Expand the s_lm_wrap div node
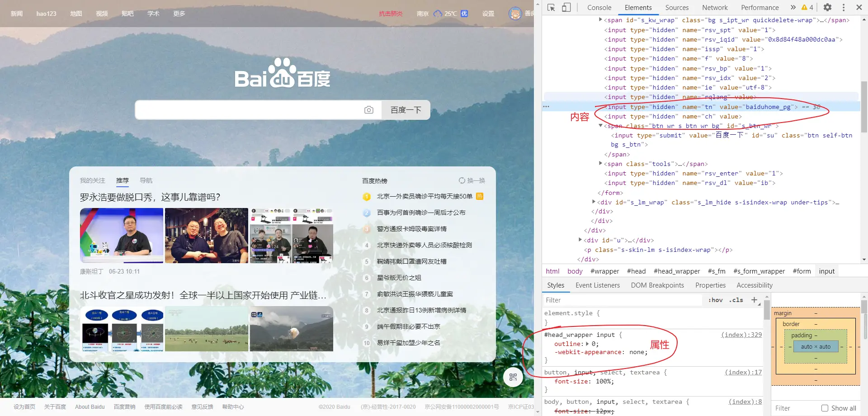This screenshot has height=416, width=868. click(x=594, y=202)
